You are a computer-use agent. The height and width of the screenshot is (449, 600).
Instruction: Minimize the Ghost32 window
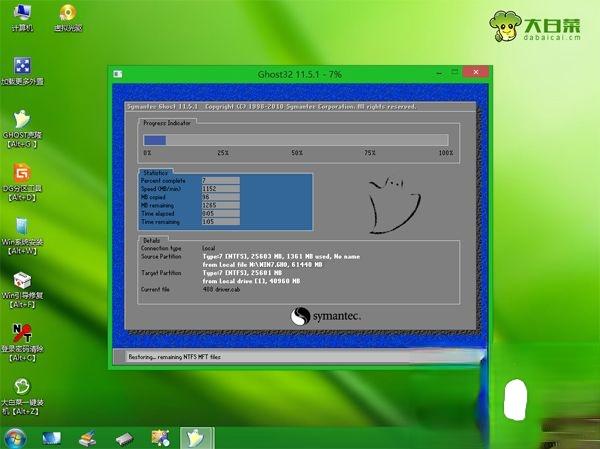[440, 72]
